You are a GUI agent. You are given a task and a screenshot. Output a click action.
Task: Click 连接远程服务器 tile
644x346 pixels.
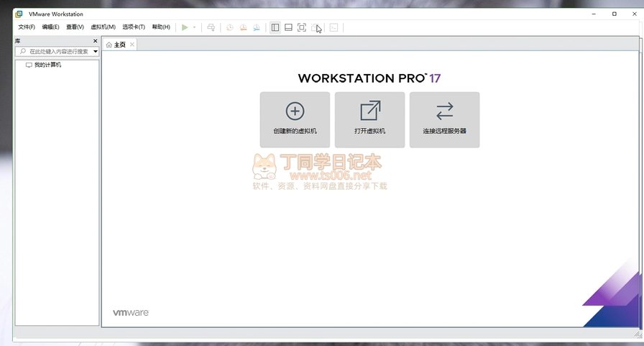point(444,119)
